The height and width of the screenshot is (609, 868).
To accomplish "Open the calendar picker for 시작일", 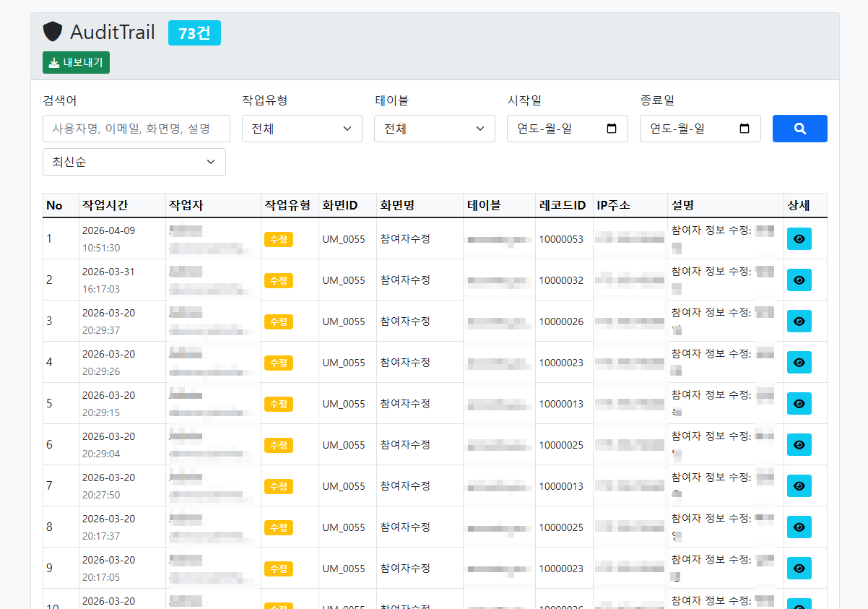I will (610, 128).
